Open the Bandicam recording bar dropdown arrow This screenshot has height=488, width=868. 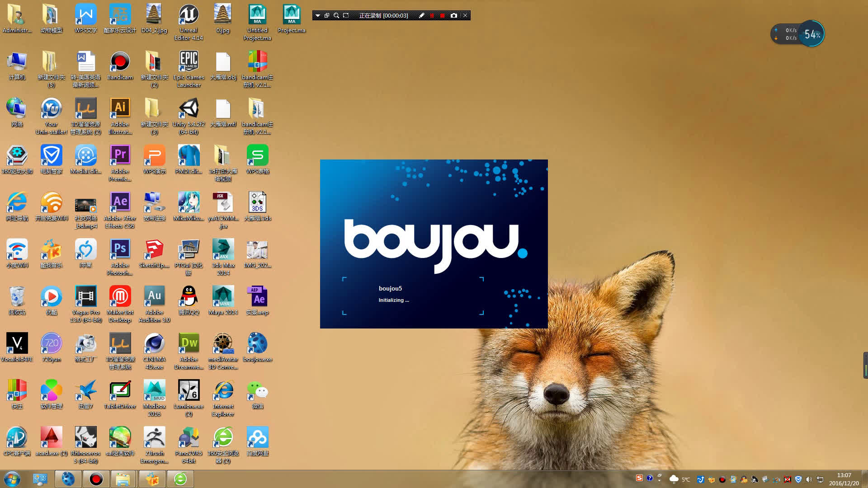pyautogui.click(x=318, y=15)
